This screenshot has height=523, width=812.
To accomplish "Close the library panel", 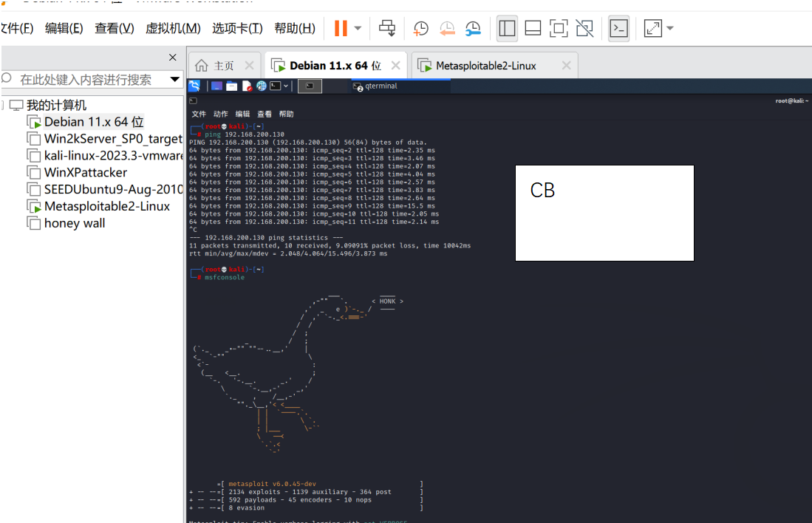I will click(173, 58).
